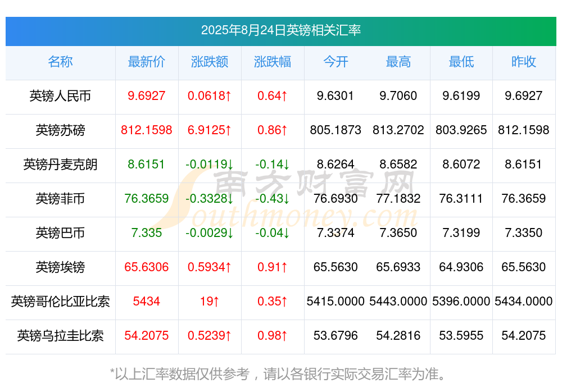This screenshot has width=562, height=392.
Task: Click the 53.6796 opening price
Action: coord(336,335)
